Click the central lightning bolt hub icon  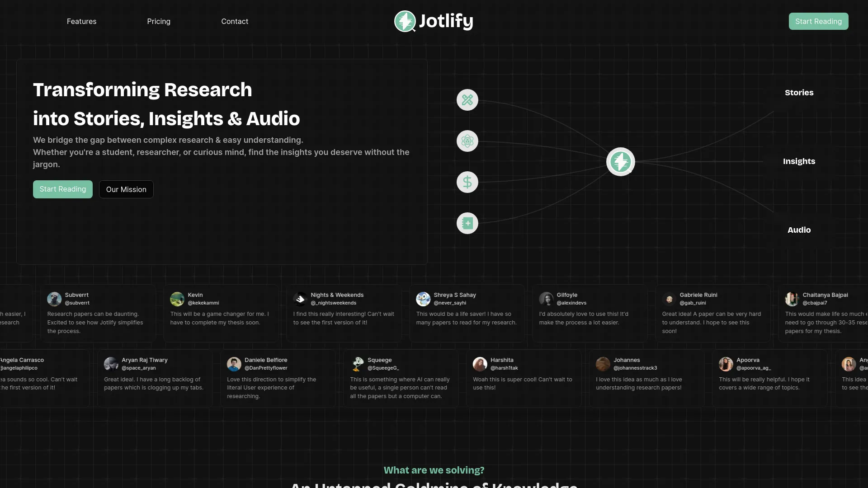tap(620, 161)
